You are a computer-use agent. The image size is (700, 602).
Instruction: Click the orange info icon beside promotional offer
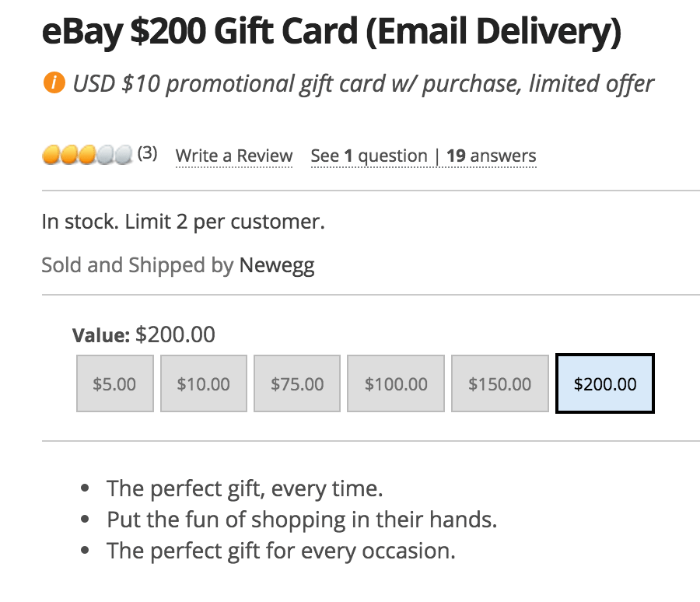click(x=54, y=82)
